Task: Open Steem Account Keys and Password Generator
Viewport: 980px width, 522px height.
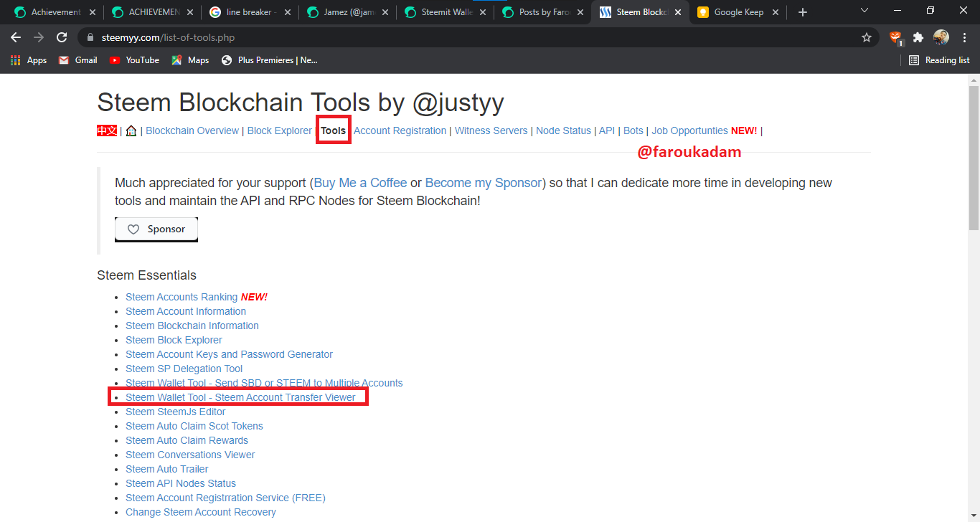Action: (229, 354)
